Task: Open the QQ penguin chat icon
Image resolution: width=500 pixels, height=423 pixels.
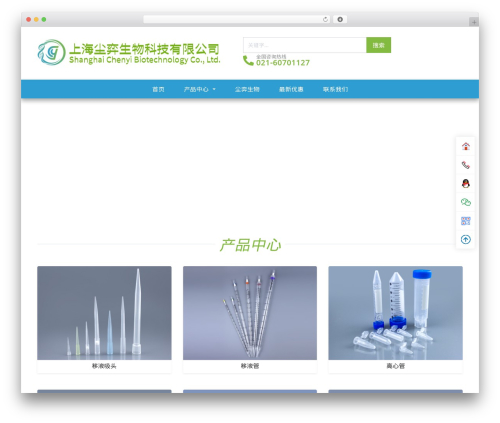Action: click(466, 183)
